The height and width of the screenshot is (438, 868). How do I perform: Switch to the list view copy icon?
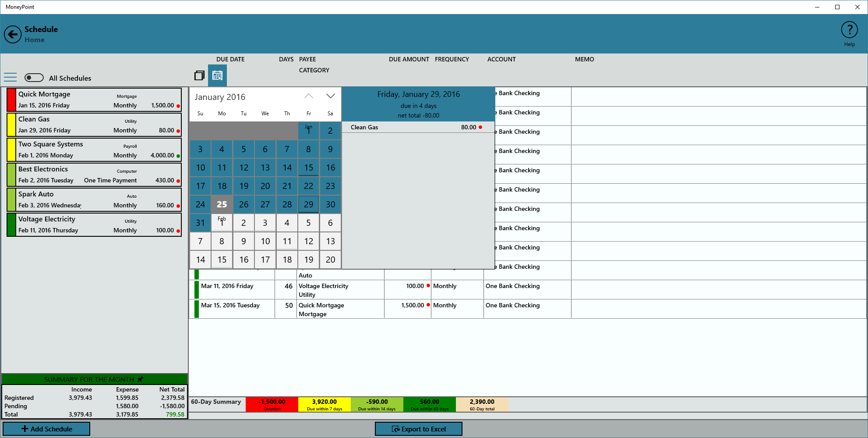coord(199,75)
